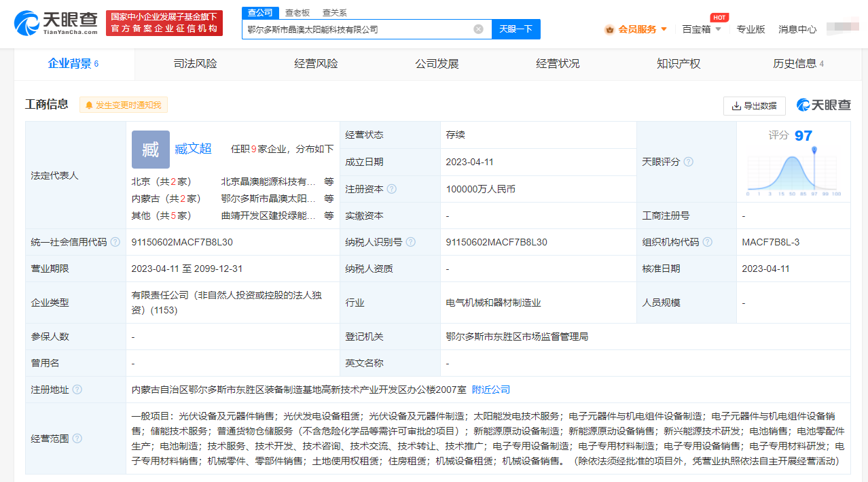Click the registered capital 100000万人民币

pos(481,189)
